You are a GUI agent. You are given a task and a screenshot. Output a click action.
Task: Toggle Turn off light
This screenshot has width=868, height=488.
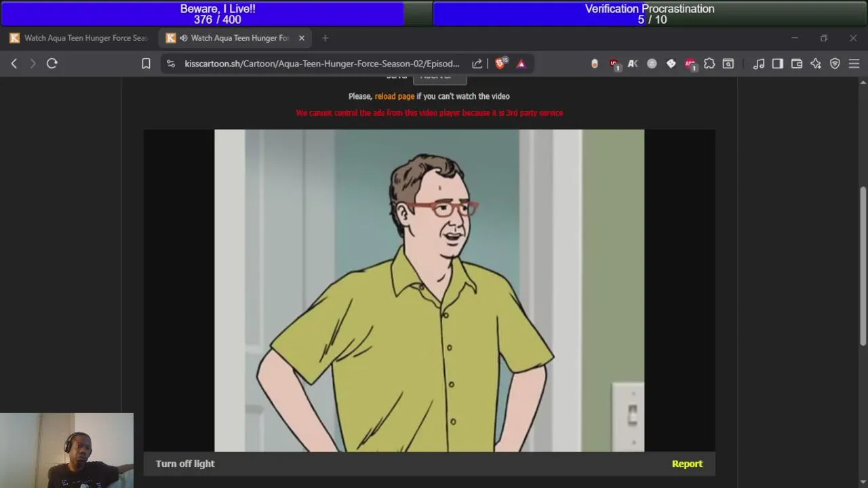[185, 464]
